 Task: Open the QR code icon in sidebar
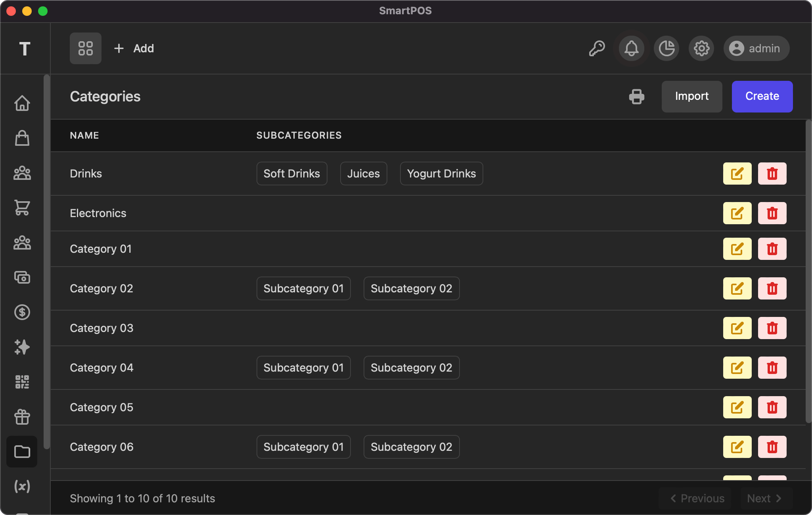click(x=22, y=381)
